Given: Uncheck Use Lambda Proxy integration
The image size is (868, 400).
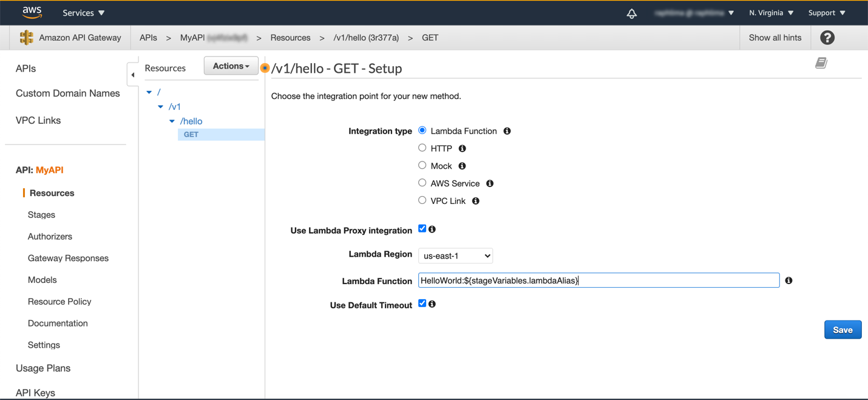Looking at the screenshot, I should (422, 229).
